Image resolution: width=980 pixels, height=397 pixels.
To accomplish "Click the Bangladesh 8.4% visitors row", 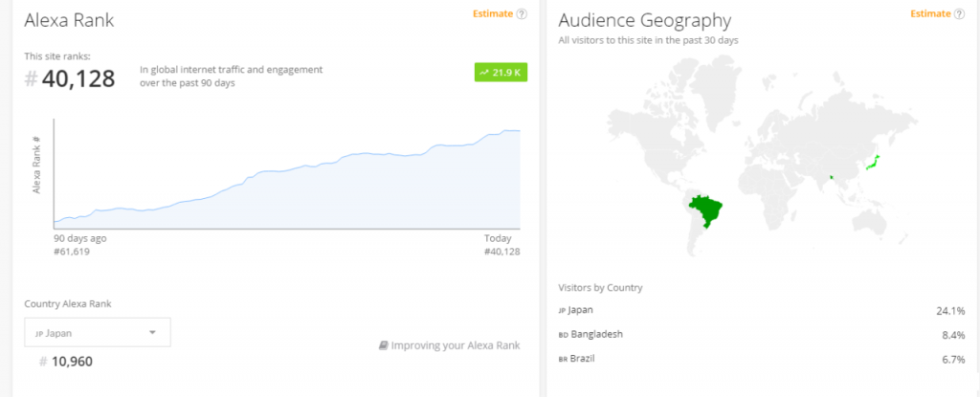I will [x=761, y=336].
